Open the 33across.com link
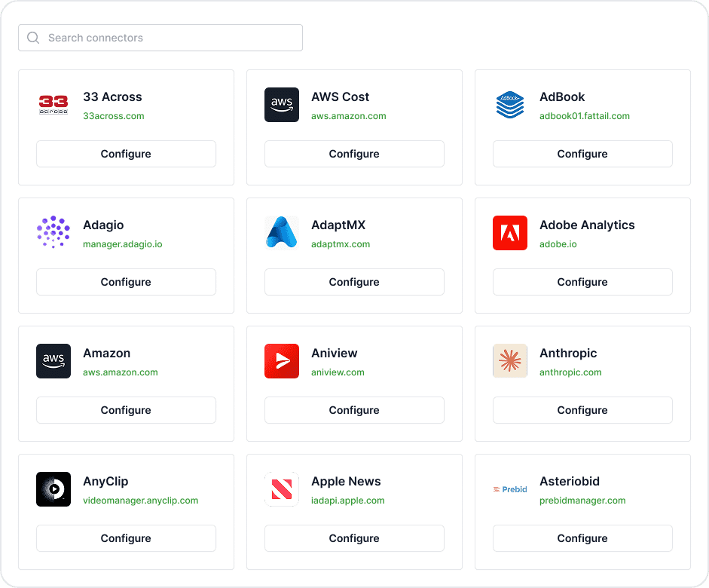The image size is (709, 588). point(114,116)
